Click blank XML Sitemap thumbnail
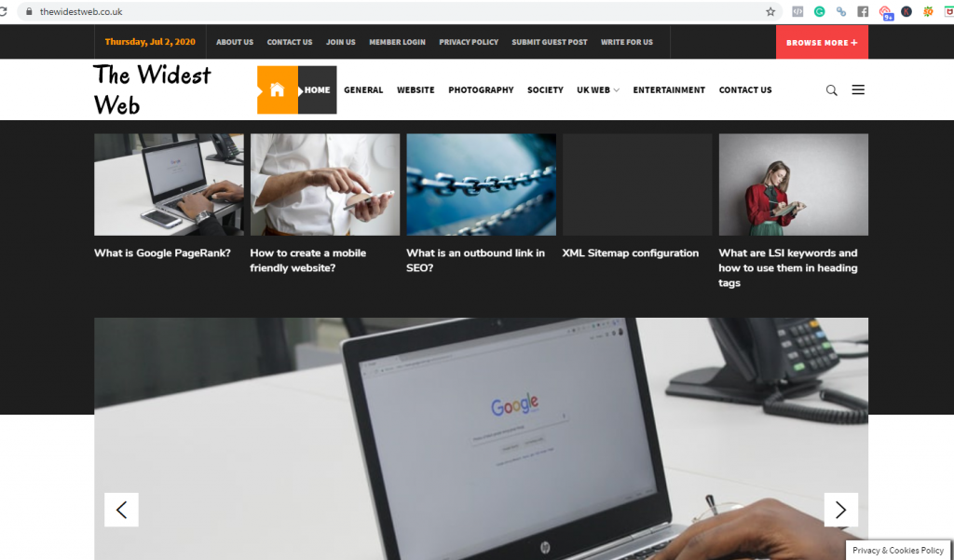 click(637, 184)
